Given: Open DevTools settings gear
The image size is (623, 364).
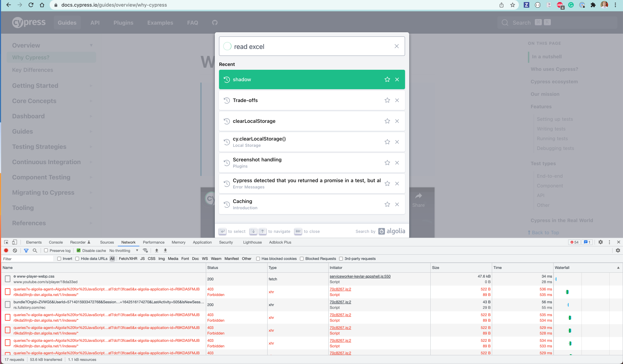Looking at the screenshot, I should [601, 242].
